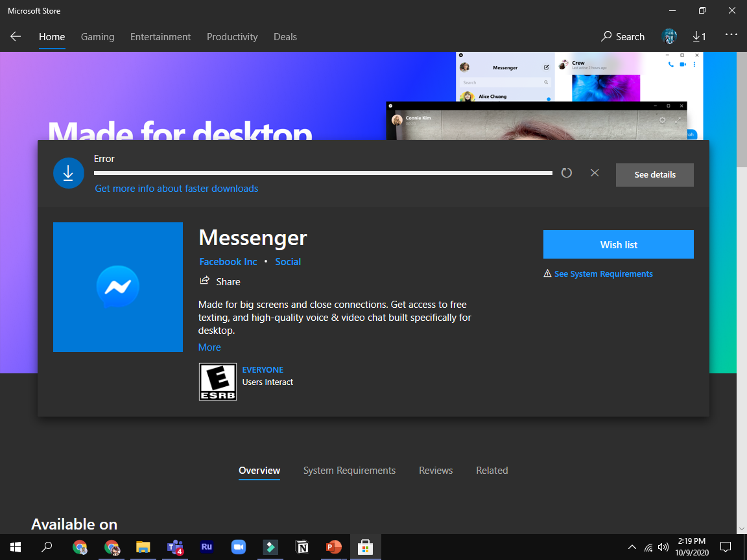
Task: Click the scrollbar down arrow
Action: click(742, 528)
